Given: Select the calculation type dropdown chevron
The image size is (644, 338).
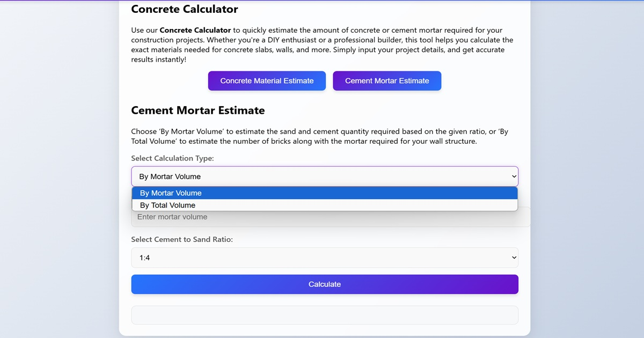Looking at the screenshot, I should pyautogui.click(x=511, y=176).
